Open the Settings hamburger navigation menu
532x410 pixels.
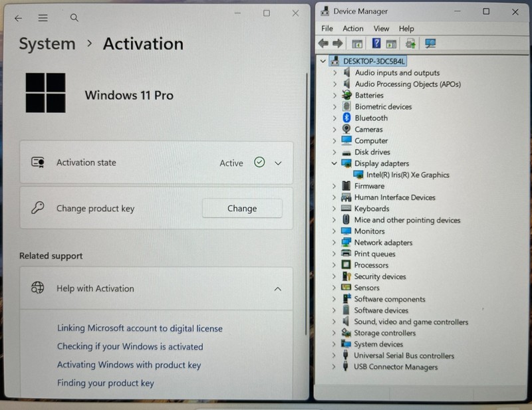click(x=43, y=18)
